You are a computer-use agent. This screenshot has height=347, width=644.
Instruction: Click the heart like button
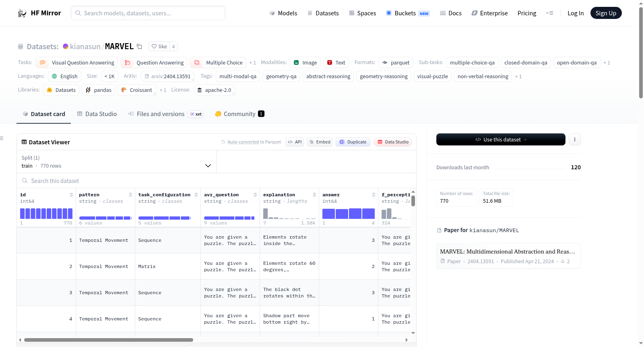[x=159, y=46]
